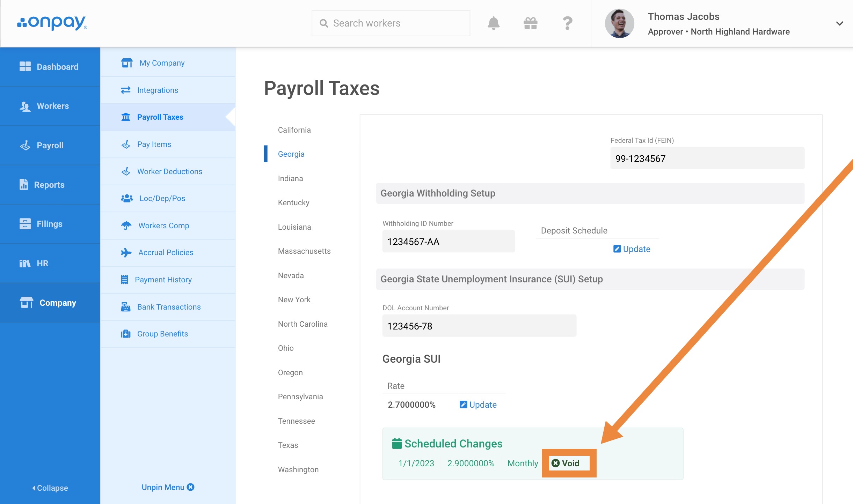Select Ohio in state list
853x504 pixels.
286,348
